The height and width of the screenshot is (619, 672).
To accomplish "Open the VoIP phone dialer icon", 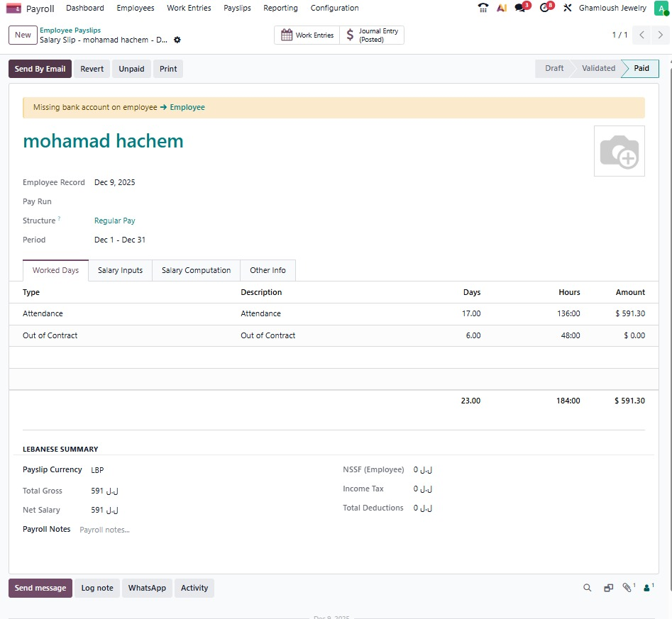I will point(483,9).
